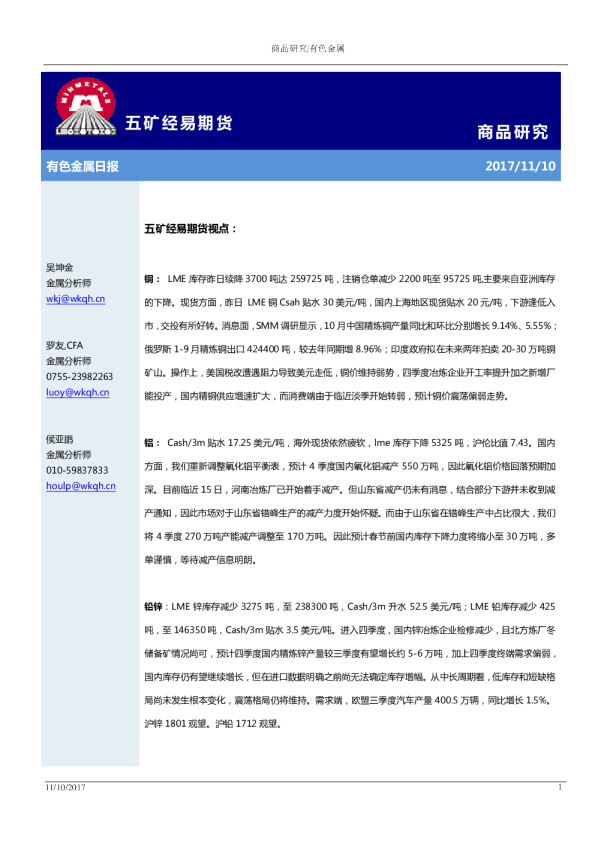
Task: Click analyst name 侯亚鹏
Action: coord(60,439)
